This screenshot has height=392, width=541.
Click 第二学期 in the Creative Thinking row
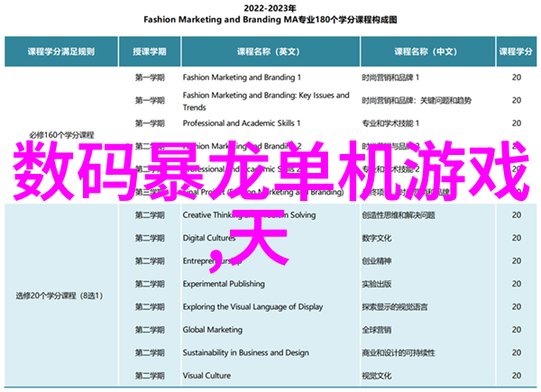pos(150,215)
